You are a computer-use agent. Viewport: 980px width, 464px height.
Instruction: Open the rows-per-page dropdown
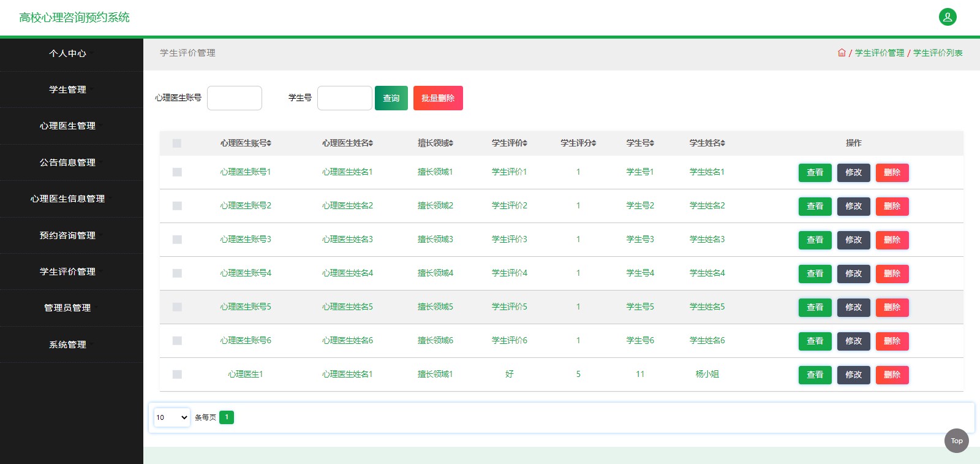click(171, 417)
